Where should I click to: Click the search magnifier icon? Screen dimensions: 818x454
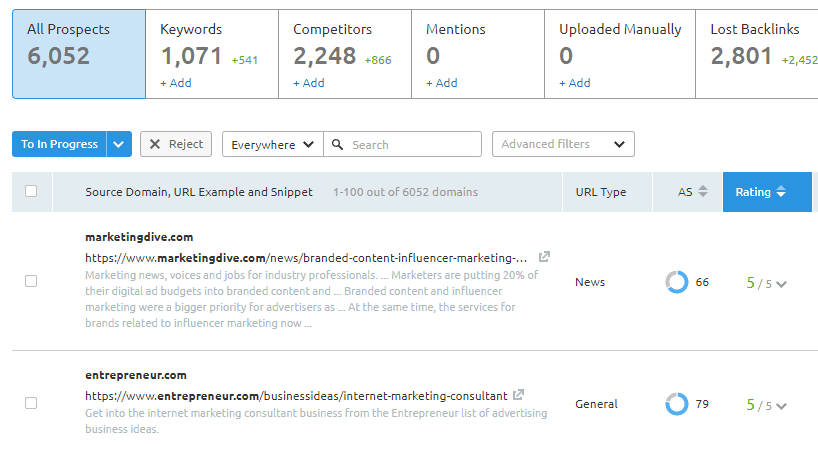(x=338, y=145)
